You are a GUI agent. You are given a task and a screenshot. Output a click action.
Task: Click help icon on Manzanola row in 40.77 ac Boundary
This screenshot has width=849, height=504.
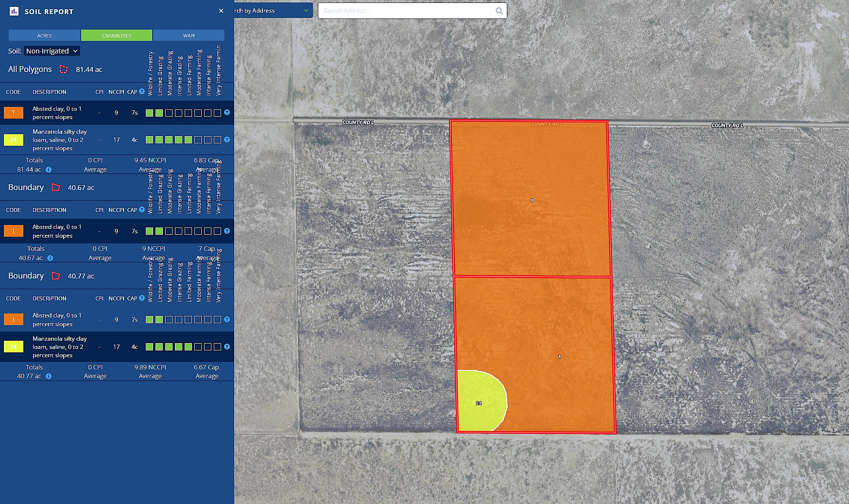coord(227,347)
